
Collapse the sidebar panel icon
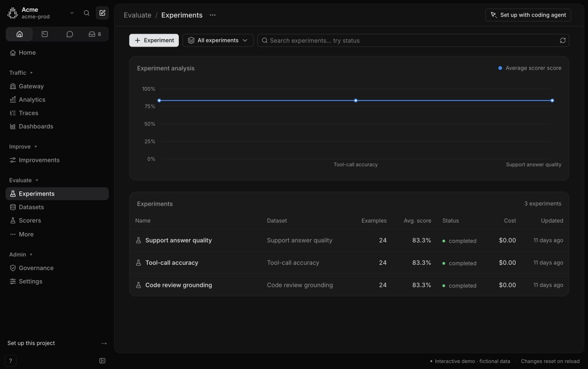[102, 361]
